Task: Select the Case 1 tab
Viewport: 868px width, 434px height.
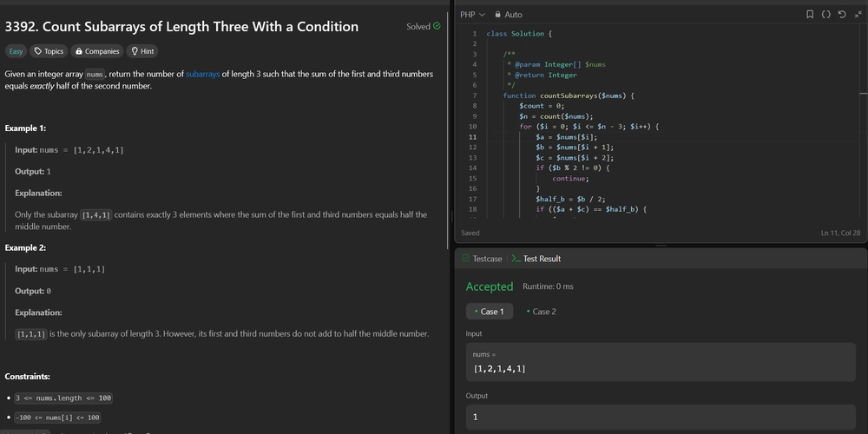Action: point(490,312)
